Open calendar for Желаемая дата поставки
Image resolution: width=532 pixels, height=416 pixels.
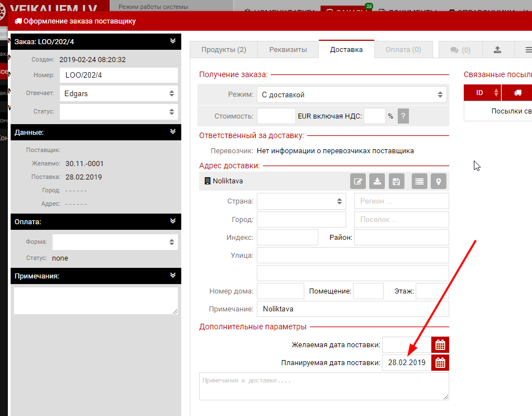tap(440, 345)
